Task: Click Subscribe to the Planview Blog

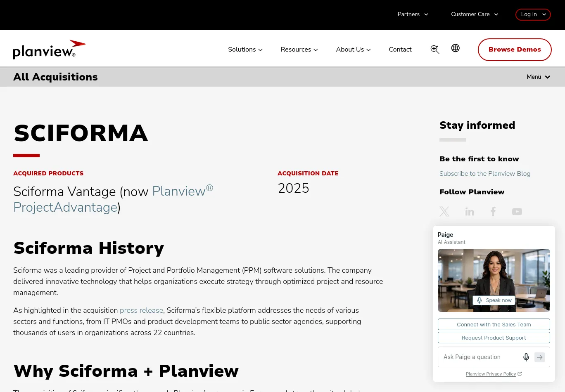Action: click(x=485, y=174)
